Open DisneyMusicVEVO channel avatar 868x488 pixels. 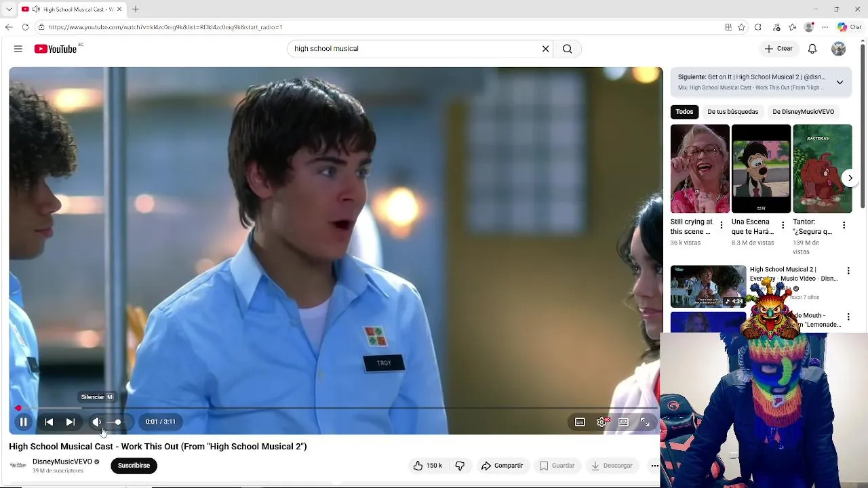[x=18, y=466]
